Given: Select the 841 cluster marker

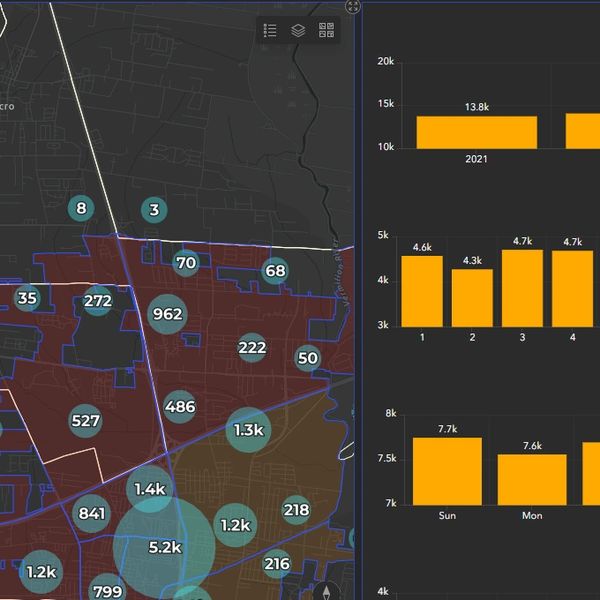Looking at the screenshot, I should point(91,514).
